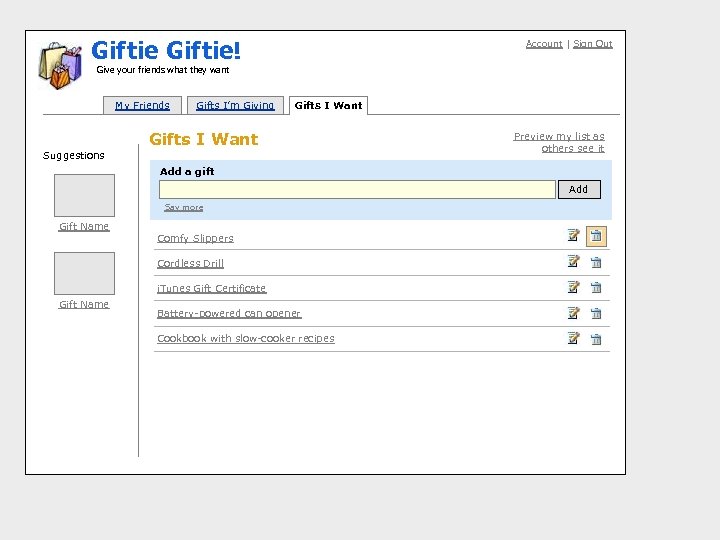Open the iTunes Gift Certificate link
This screenshot has height=540, width=720.
pos(212,288)
